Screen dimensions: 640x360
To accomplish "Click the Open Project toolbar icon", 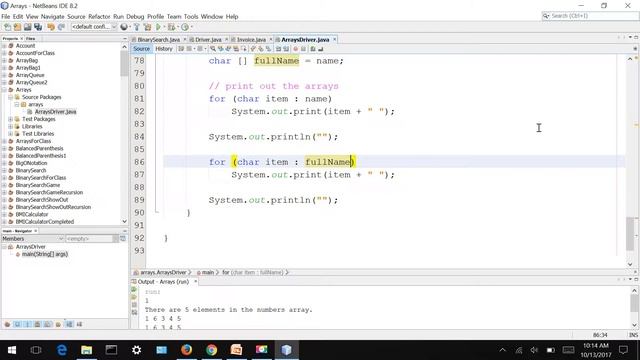I will pos(27,27).
